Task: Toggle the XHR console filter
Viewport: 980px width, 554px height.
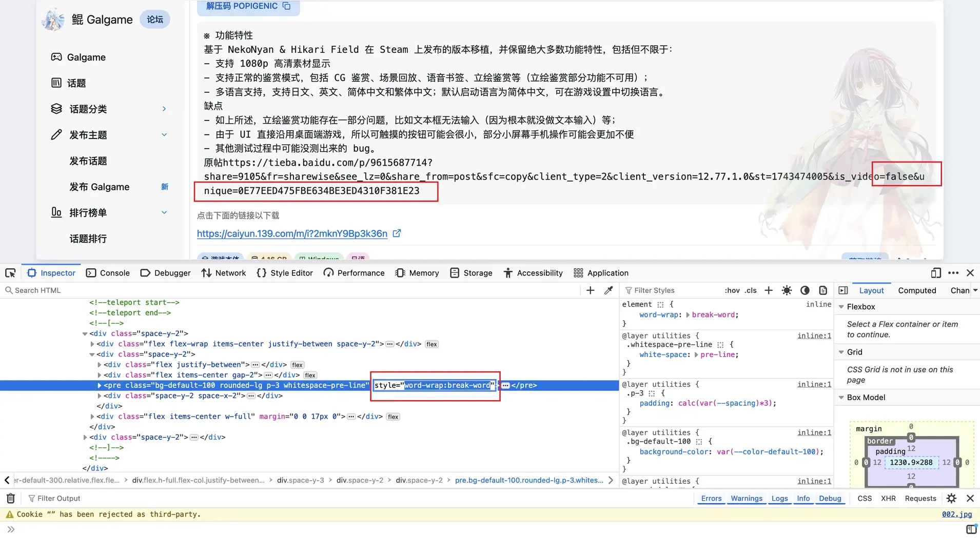Action: (x=888, y=499)
